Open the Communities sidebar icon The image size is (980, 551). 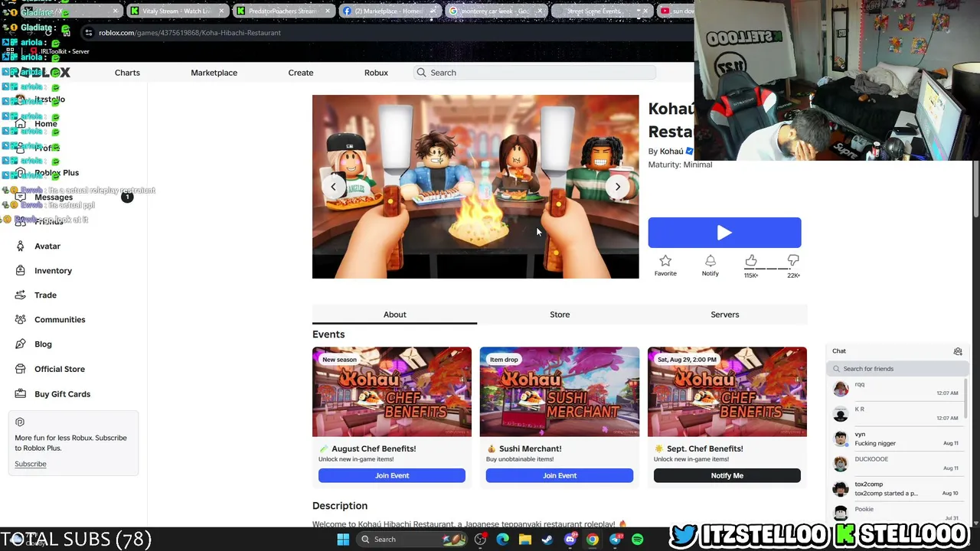(x=21, y=319)
